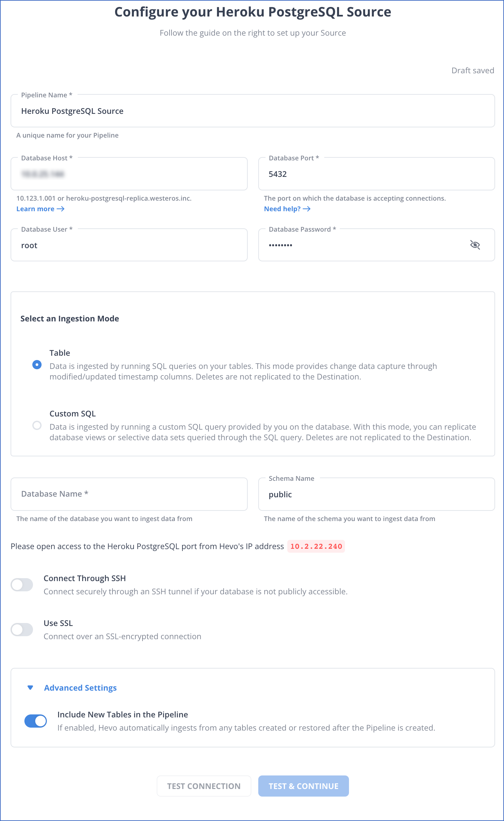Click the Database Name field
Image resolution: width=504 pixels, height=821 pixels.
[x=129, y=494]
